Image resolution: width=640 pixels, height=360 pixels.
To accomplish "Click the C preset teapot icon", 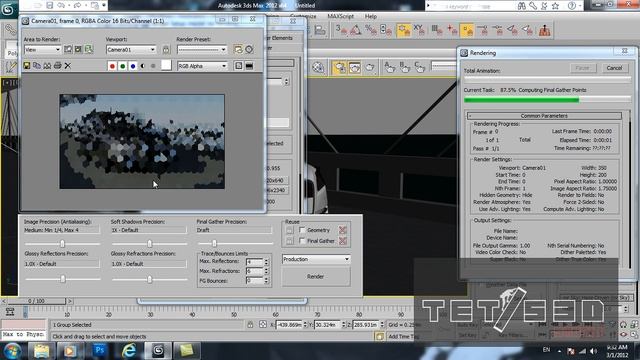I will click(x=419, y=67).
